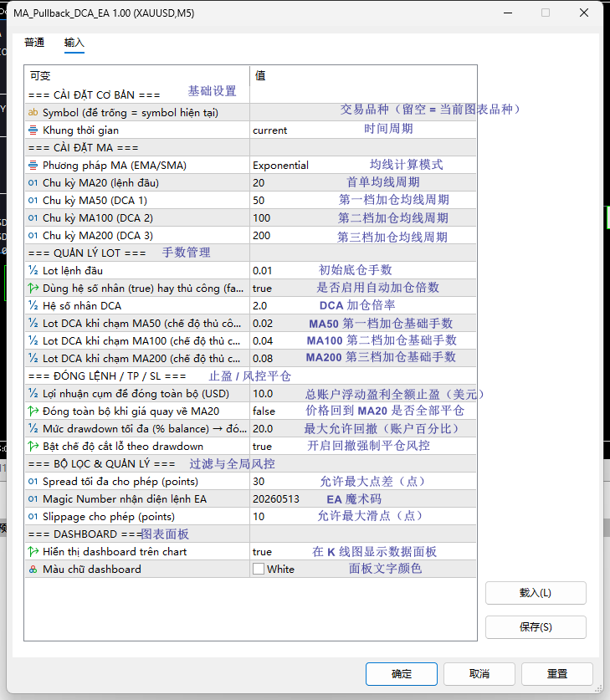
Task: Click the 重置 reset button
Action: [557, 674]
